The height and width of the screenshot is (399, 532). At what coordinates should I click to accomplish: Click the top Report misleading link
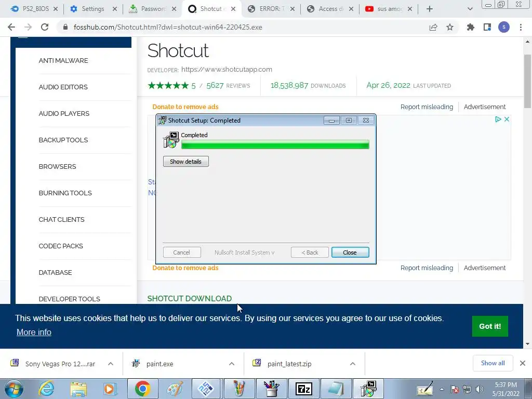(x=427, y=107)
